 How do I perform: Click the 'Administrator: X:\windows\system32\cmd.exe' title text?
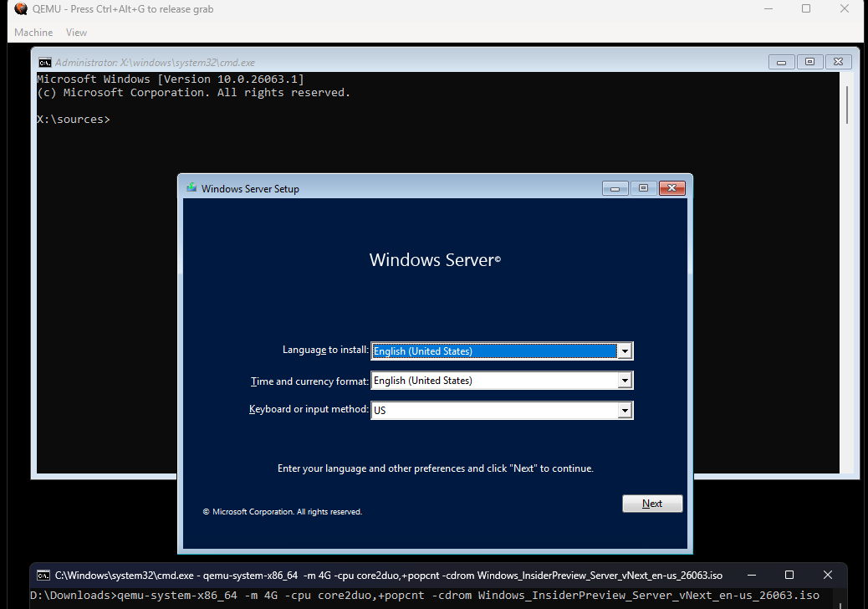[155, 63]
